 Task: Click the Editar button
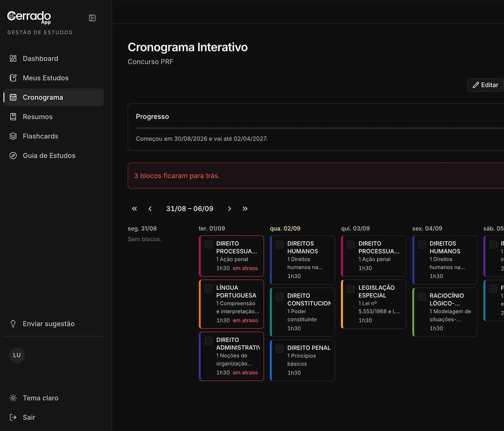486,85
